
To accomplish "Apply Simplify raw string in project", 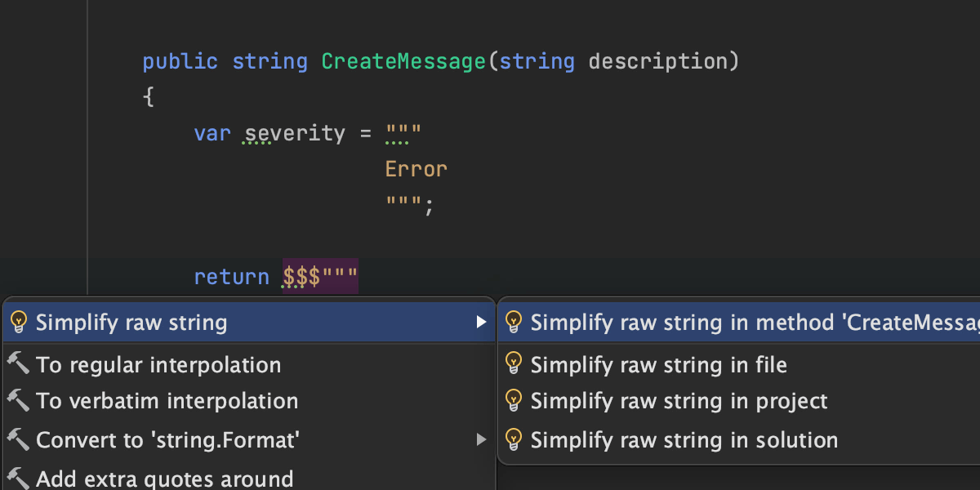I will [679, 401].
